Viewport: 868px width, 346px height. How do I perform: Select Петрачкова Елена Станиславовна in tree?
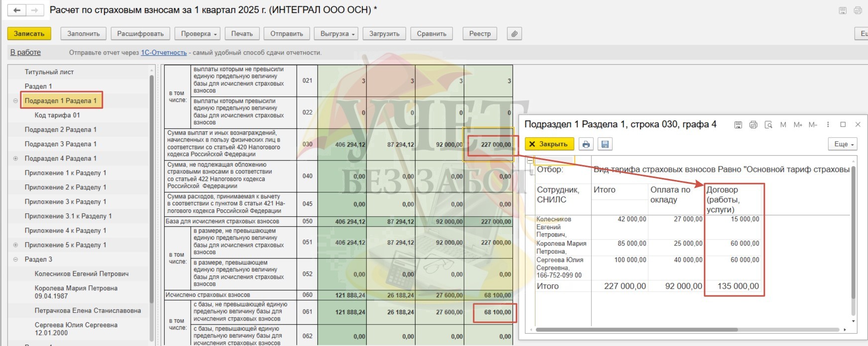coord(88,311)
